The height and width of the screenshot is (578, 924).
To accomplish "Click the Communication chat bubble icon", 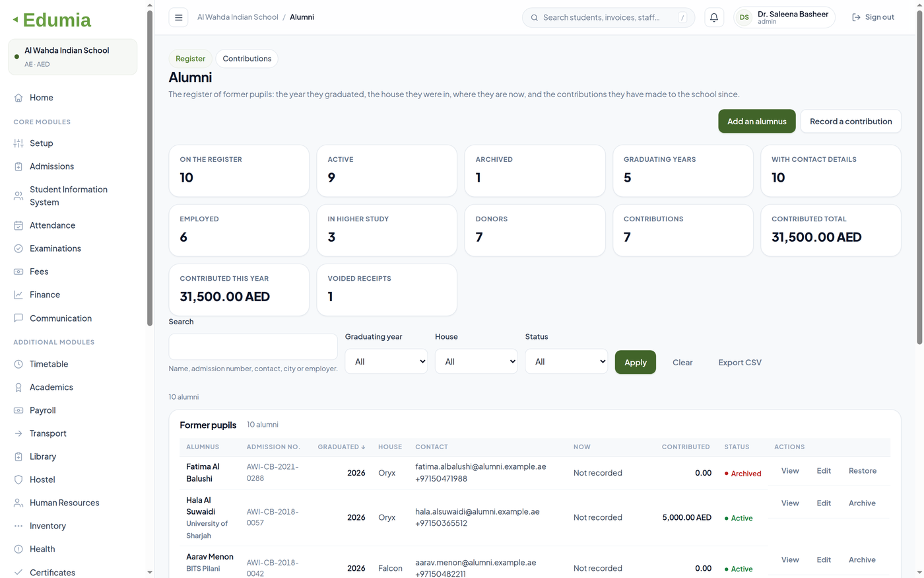I will (18, 318).
